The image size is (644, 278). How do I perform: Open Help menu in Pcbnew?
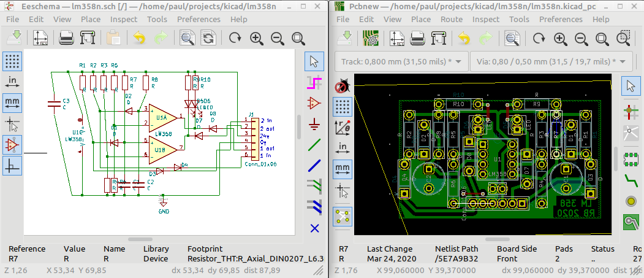[x=600, y=19]
